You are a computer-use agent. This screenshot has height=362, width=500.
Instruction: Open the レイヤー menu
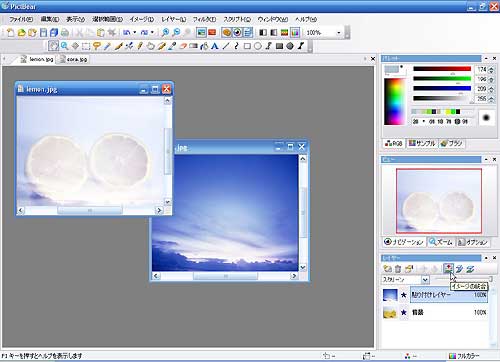(x=174, y=19)
